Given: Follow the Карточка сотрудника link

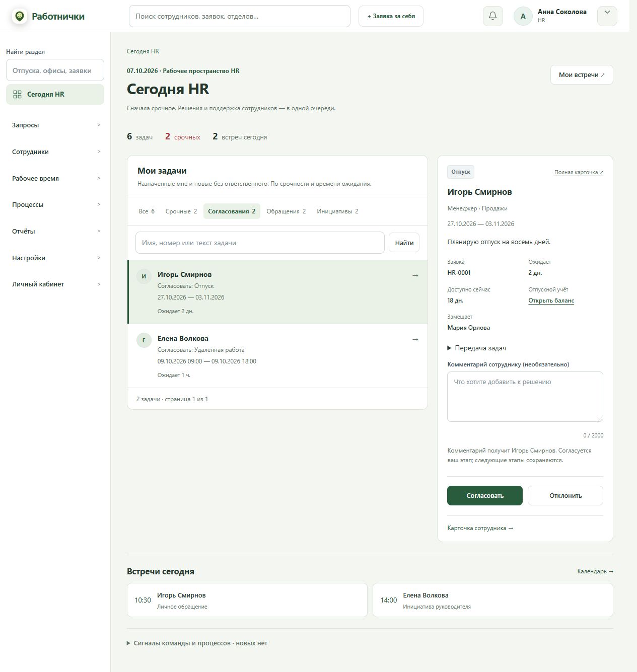Looking at the screenshot, I should point(480,528).
